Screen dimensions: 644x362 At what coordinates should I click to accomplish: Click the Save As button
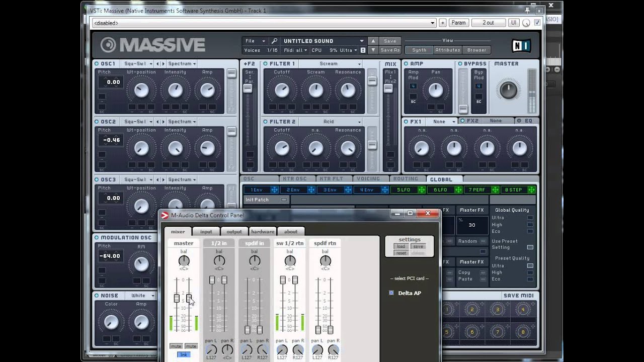point(390,50)
